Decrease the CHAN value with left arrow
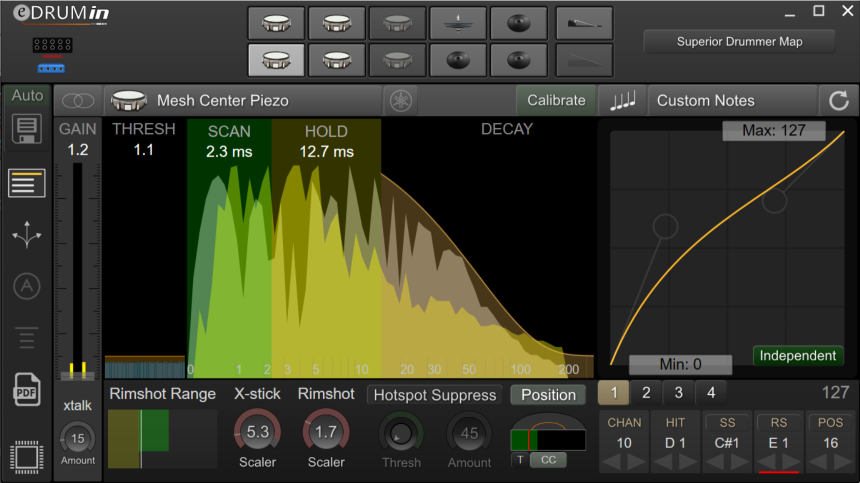This screenshot has height=483, width=860. [x=612, y=463]
